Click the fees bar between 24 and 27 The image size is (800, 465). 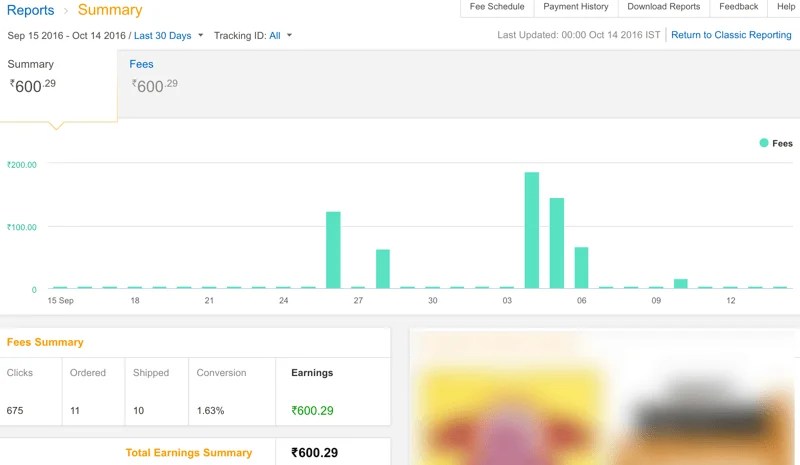pyautogui.click(x=333, y=250)
